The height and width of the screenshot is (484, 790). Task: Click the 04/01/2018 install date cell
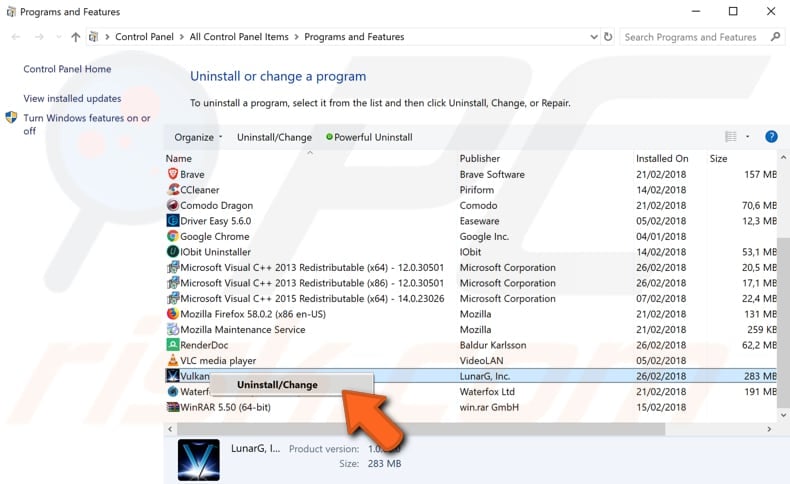[x=661, y=236]
